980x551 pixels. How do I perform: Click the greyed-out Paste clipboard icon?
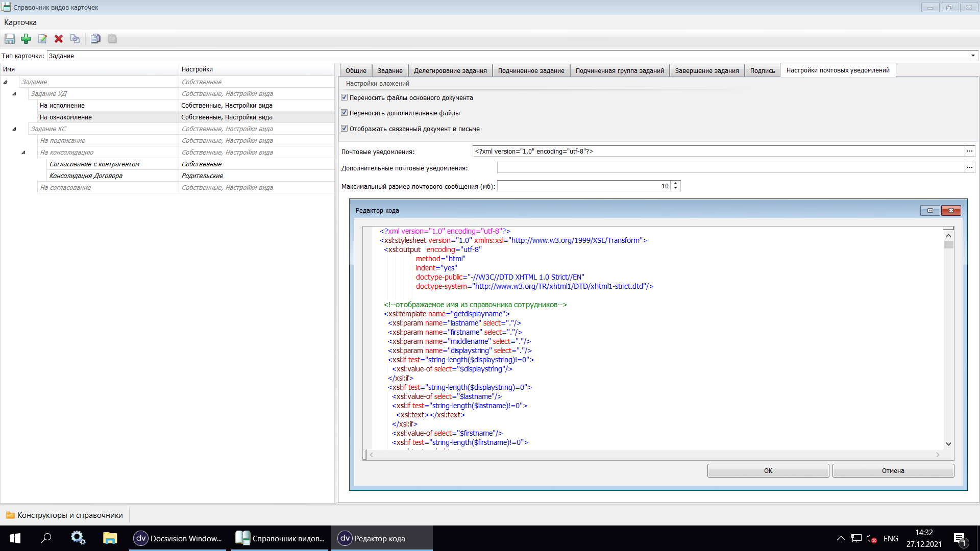point(112,39)
